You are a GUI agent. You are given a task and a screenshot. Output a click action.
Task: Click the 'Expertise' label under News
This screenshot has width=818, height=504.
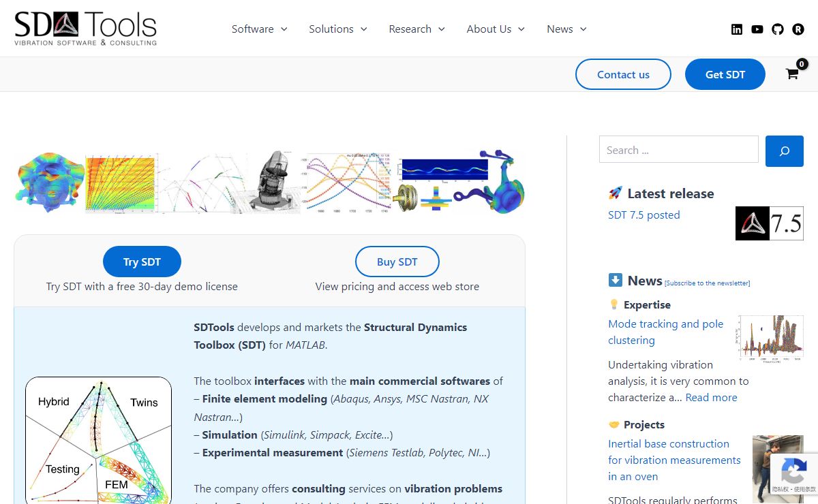click(x=647, y=305)
